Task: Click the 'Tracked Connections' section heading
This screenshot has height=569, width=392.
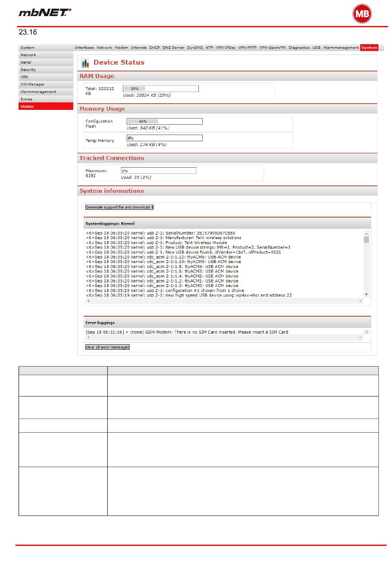Action: click(x=112, y=158)
